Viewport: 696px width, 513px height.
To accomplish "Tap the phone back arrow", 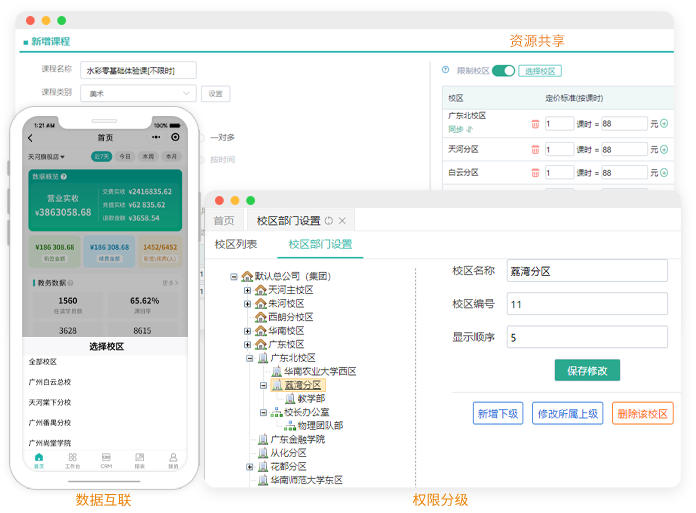I will tap(31, 138).
